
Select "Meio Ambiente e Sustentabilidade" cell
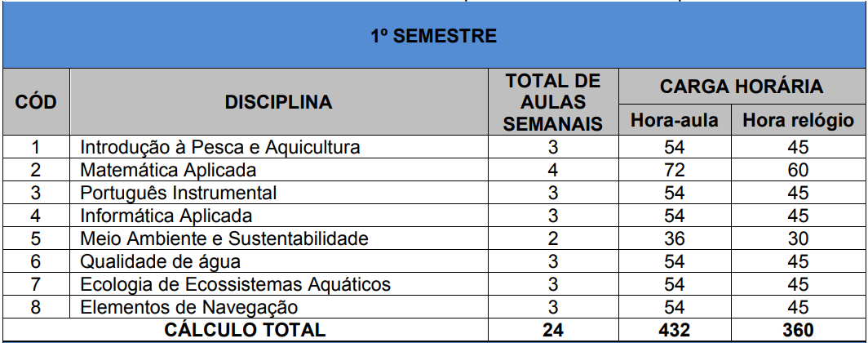tap(224, 238)
